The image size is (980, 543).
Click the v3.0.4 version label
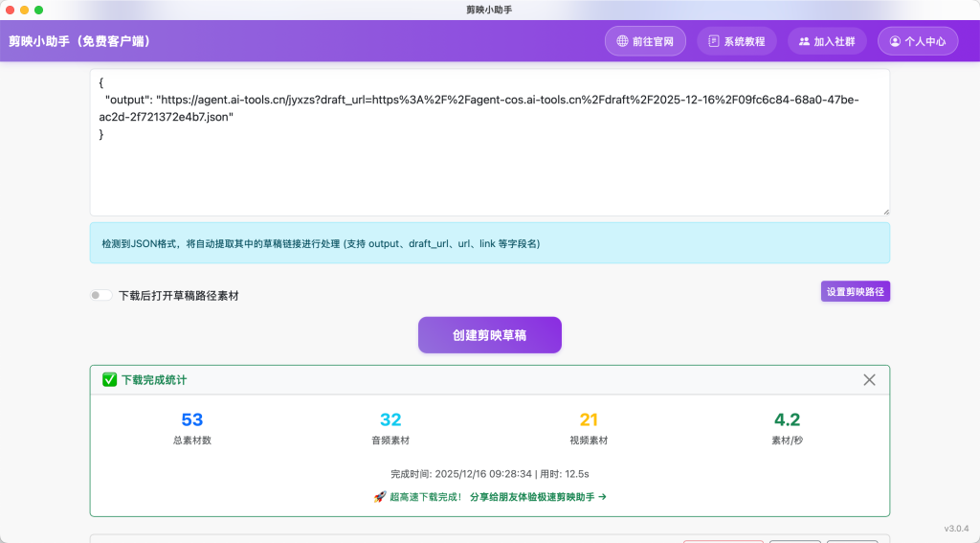(x=956, y=529)
